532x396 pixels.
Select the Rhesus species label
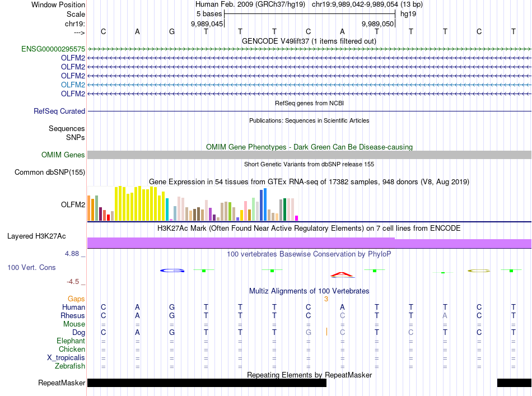tap(73, 315)
